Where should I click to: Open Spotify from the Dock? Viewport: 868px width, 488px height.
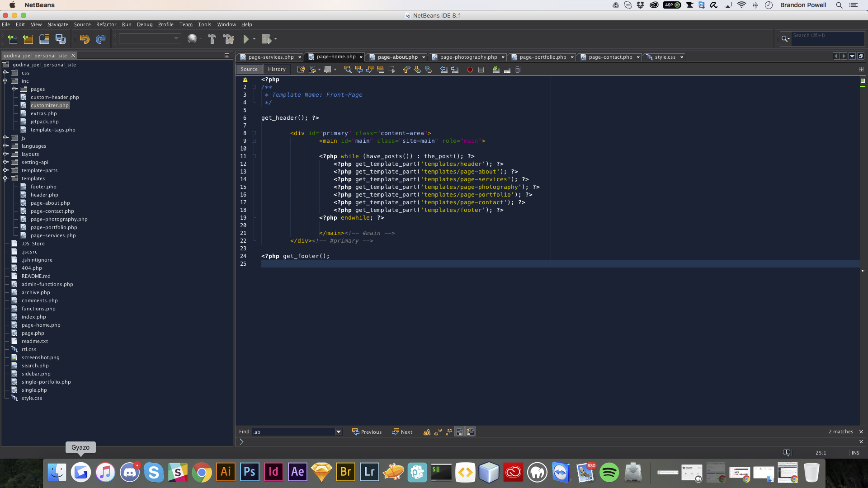tap(609, 473)
